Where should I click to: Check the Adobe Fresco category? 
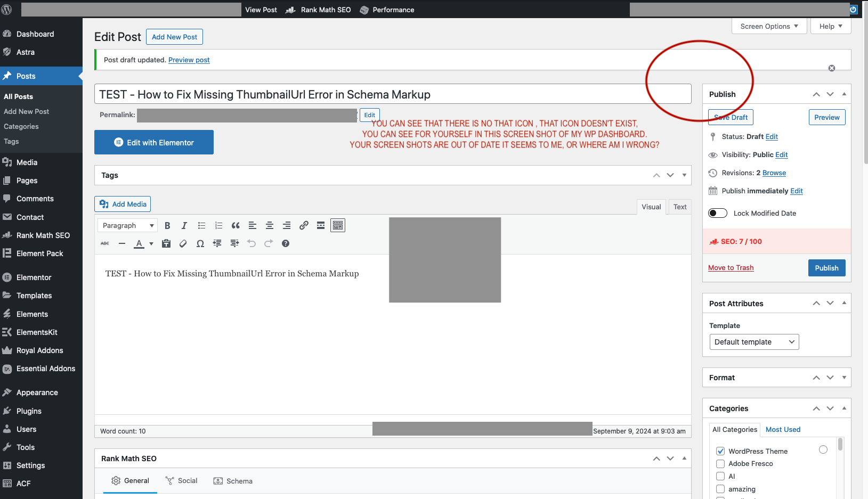pyautogui.click(x=720, y=464)
